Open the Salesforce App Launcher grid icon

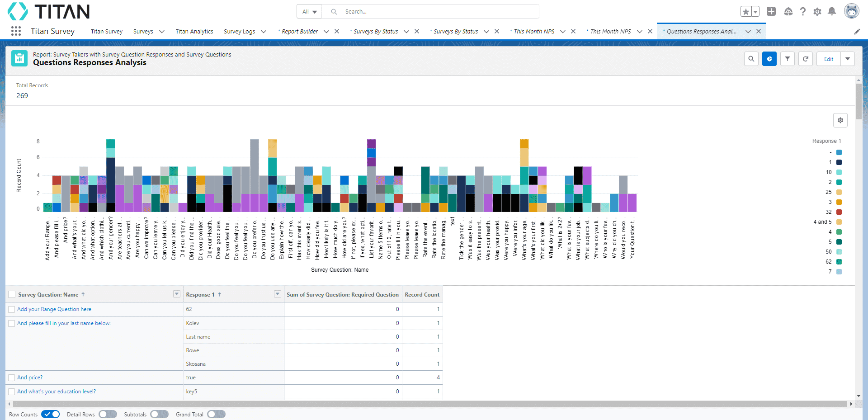click(16, 31)
